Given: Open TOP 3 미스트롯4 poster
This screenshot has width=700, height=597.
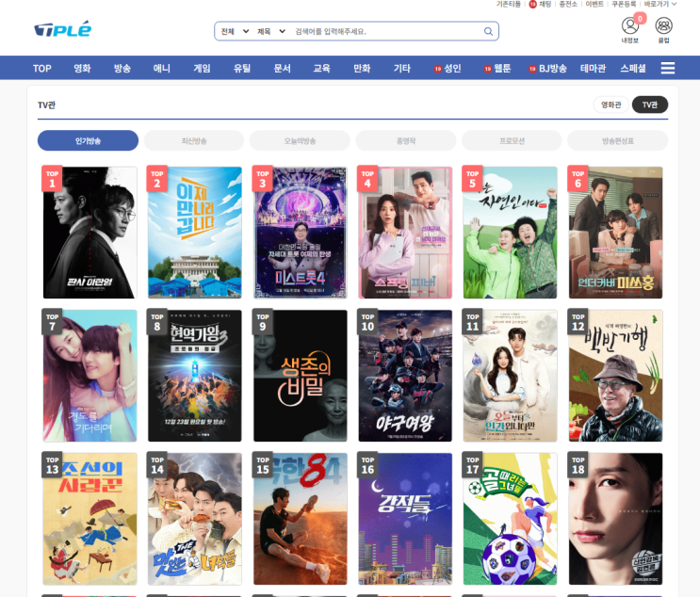Looking at the screenshot, I should [300, 233].
